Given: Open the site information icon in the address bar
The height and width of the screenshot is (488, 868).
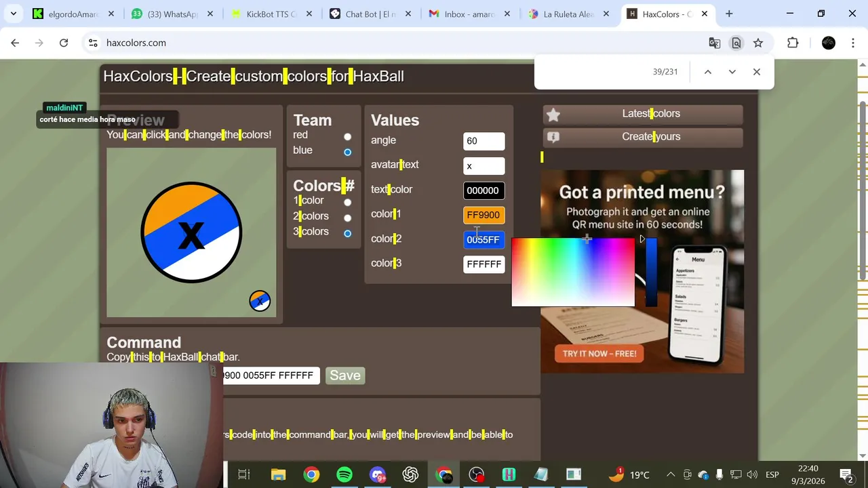Looking at the screenshot, I should 93,43.
